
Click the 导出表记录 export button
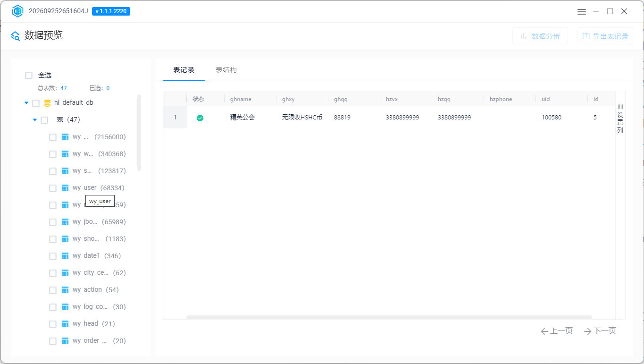click(x=605, y=36)
